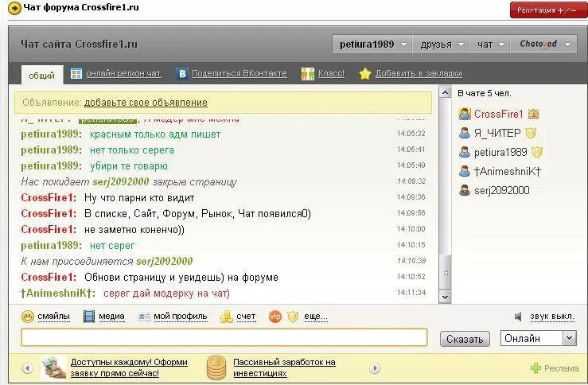Click previous ad arrow button

(x=27, y=368)
